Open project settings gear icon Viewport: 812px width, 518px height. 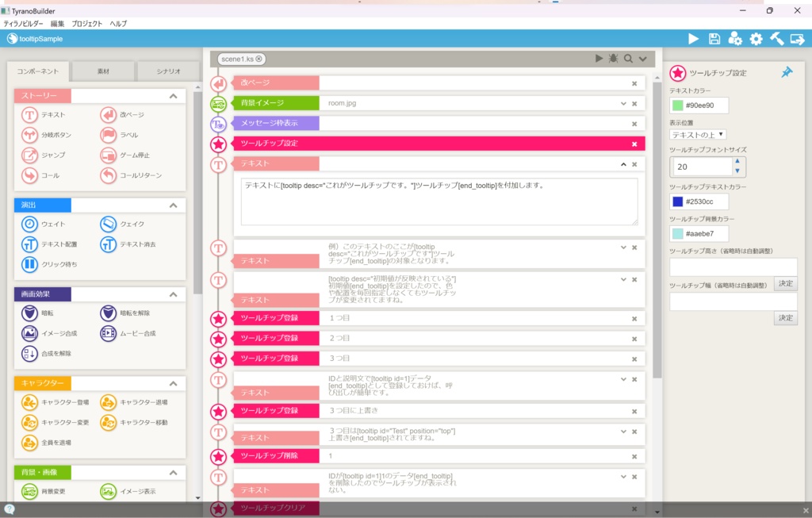(x=756, y=38)
